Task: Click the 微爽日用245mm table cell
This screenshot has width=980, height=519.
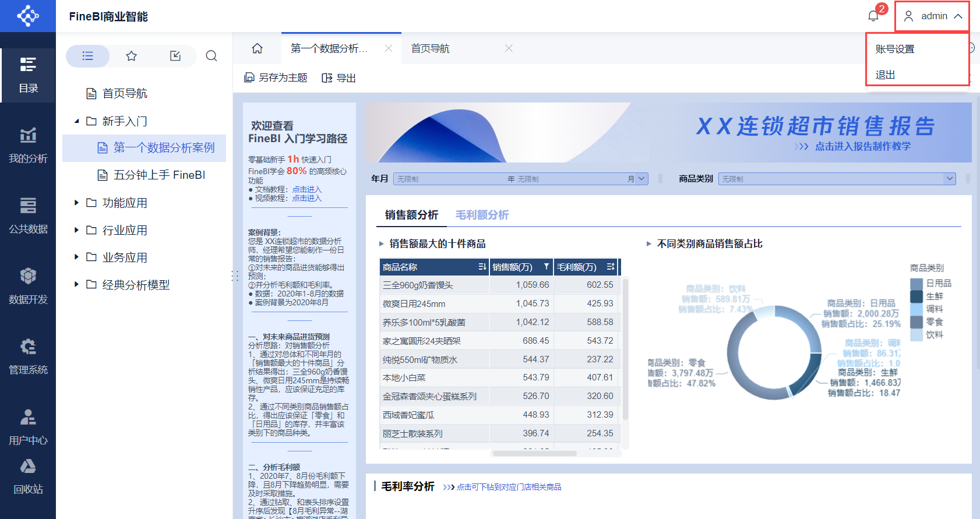Action: 434,303
